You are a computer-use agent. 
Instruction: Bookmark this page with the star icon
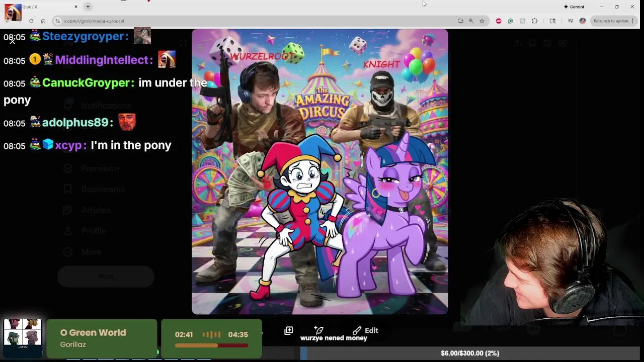482,21
